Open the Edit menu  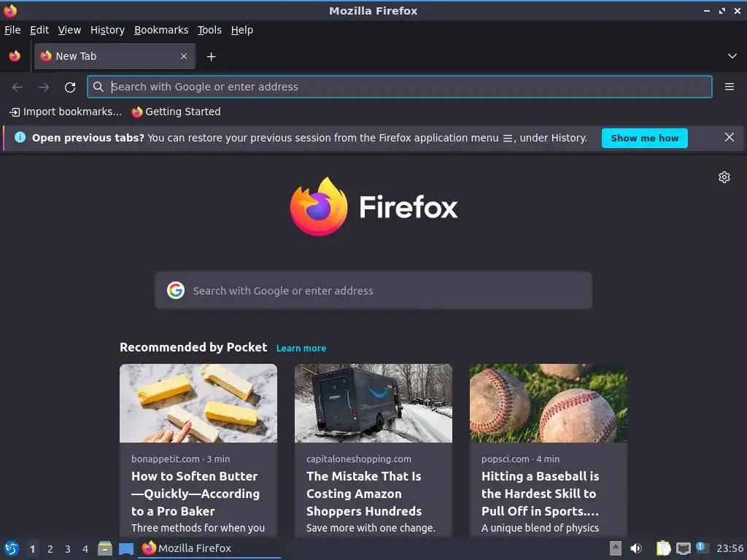[39, 30]
